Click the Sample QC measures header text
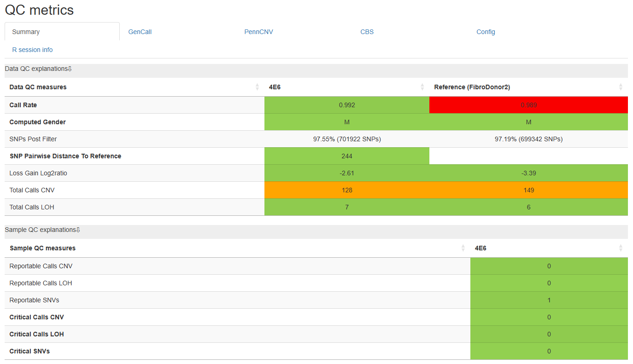 coord(42,248)
